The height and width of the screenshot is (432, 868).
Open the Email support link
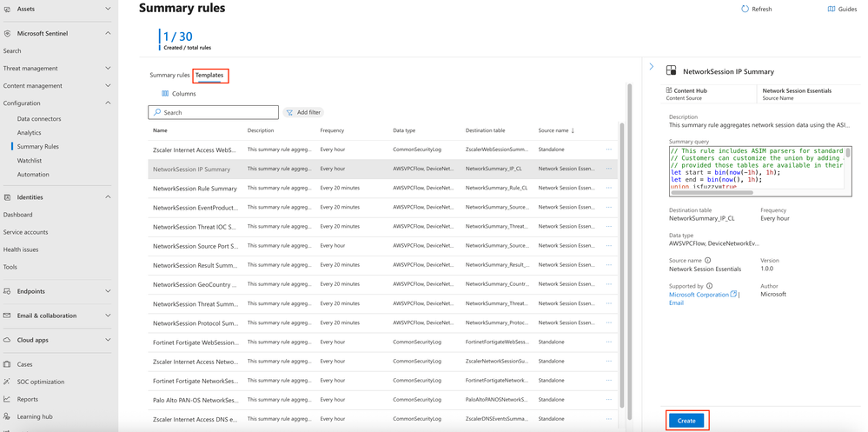(676, 303)
